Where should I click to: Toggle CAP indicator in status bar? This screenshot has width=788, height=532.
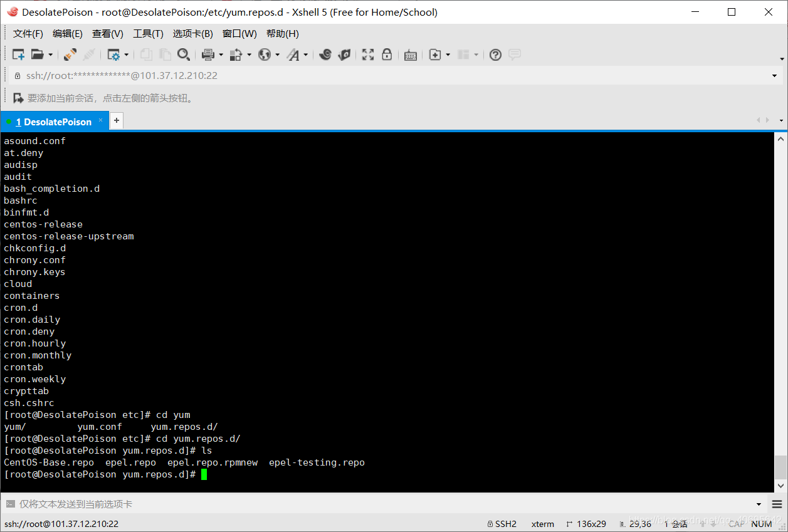coord(737,524)
